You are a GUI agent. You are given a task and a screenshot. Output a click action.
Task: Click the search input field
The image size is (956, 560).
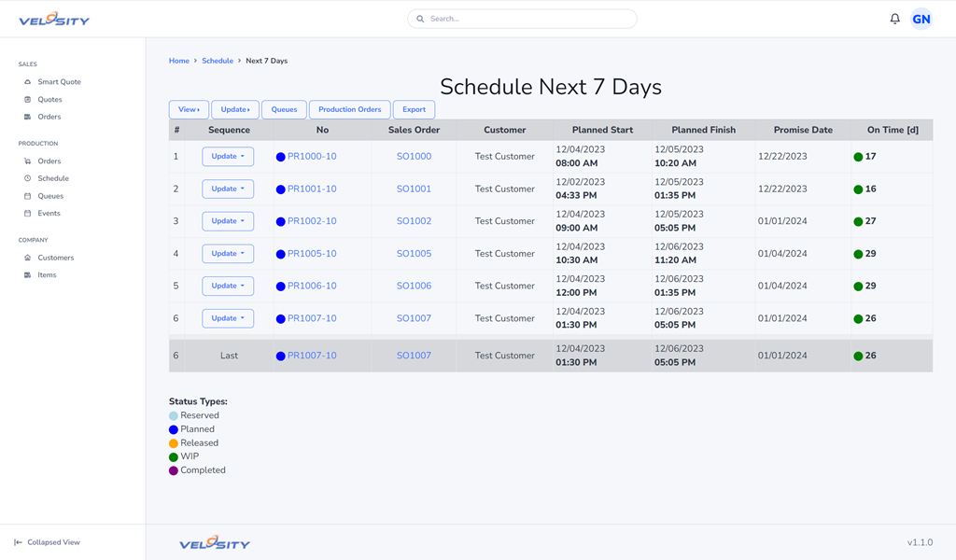click(527, 19)
